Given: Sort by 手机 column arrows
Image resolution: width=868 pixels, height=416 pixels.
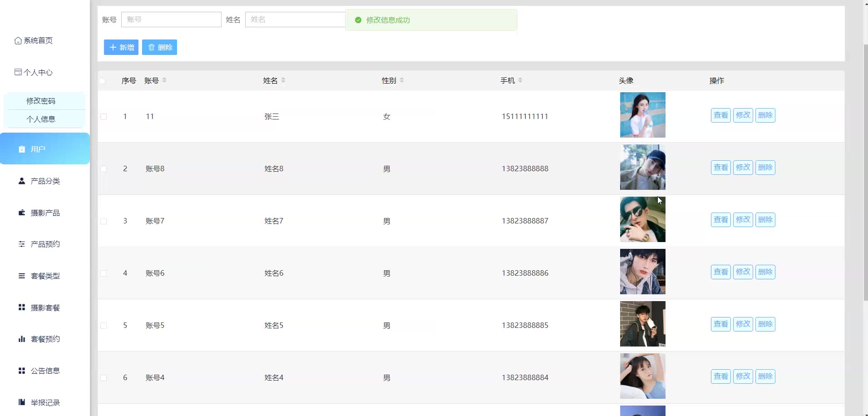Looking at the screenshot, I should (x=520, y=80).
